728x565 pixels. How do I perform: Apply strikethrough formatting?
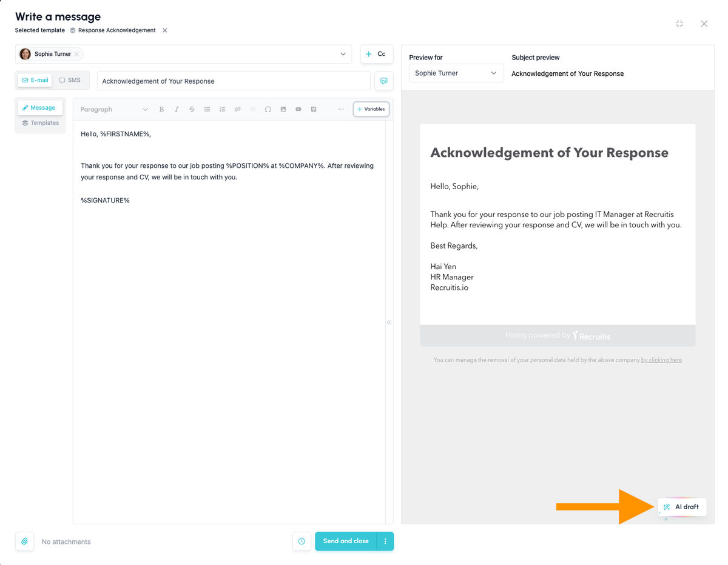coord(192,109)
